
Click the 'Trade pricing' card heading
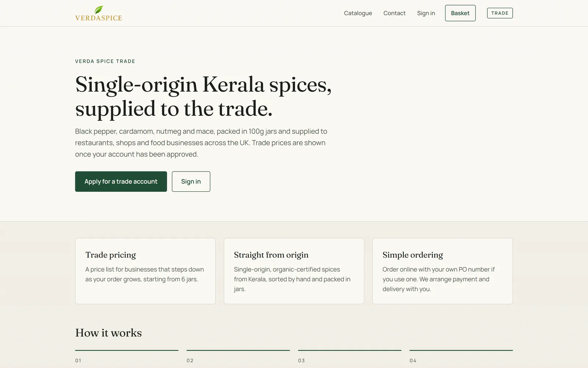point(111,255)
